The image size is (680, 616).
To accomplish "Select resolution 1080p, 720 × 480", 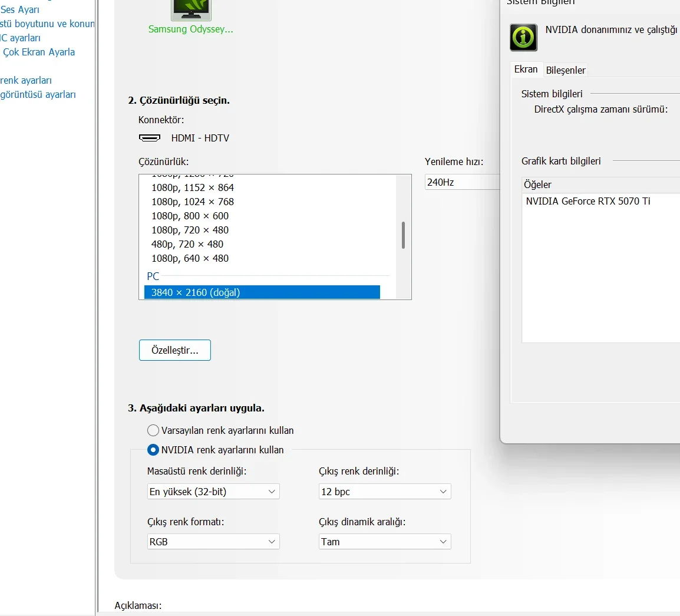I will click(x=190, y=230).
